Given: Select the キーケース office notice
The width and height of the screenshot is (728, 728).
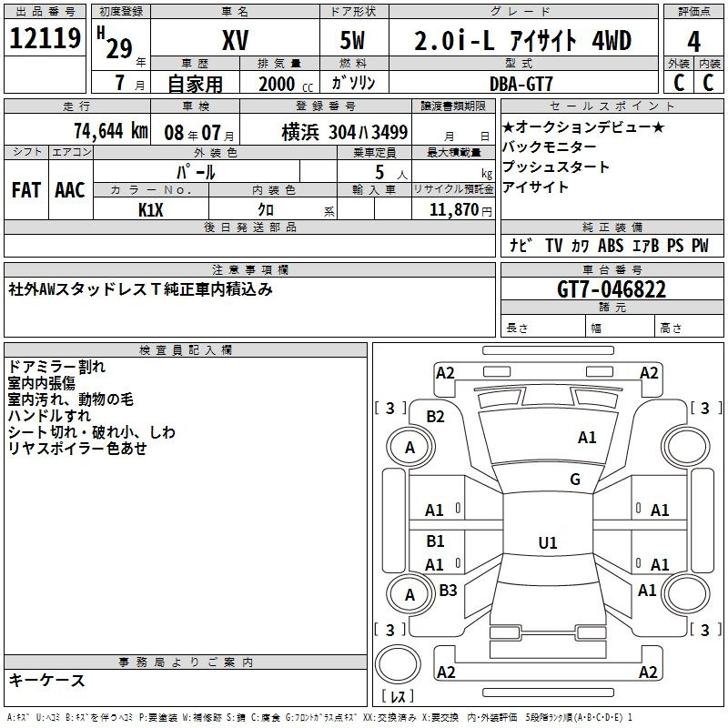Looking at the screenshot, I should (47, 680).
